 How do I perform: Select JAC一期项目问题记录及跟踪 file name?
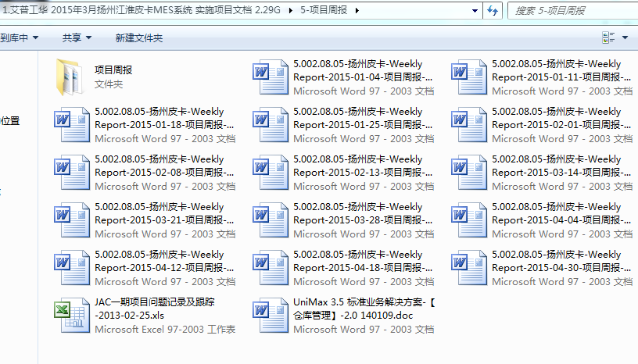point(155,309)
